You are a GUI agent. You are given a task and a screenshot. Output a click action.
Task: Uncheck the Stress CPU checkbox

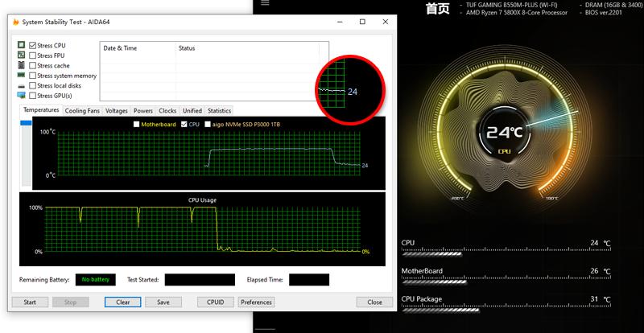(x=33, y=45)
